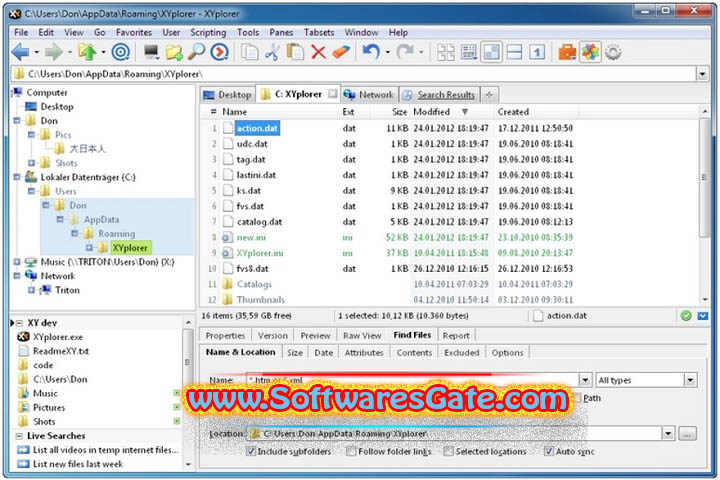720x480 pixels.
Task: Open the browse for folder icon
Action: pyautogui.click(x=174, y=52)
